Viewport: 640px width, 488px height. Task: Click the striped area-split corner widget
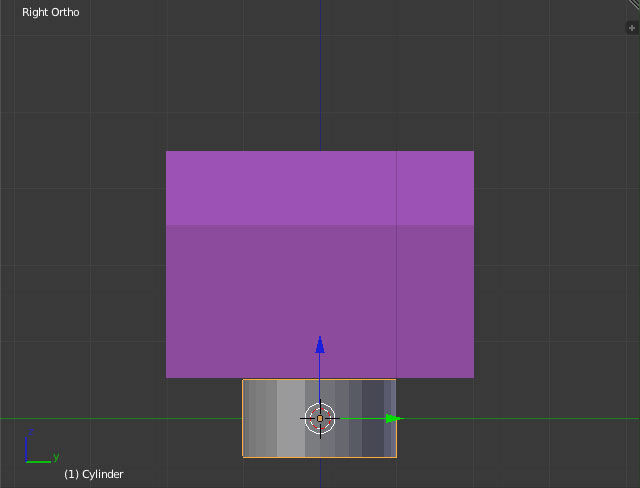(633, 5)
